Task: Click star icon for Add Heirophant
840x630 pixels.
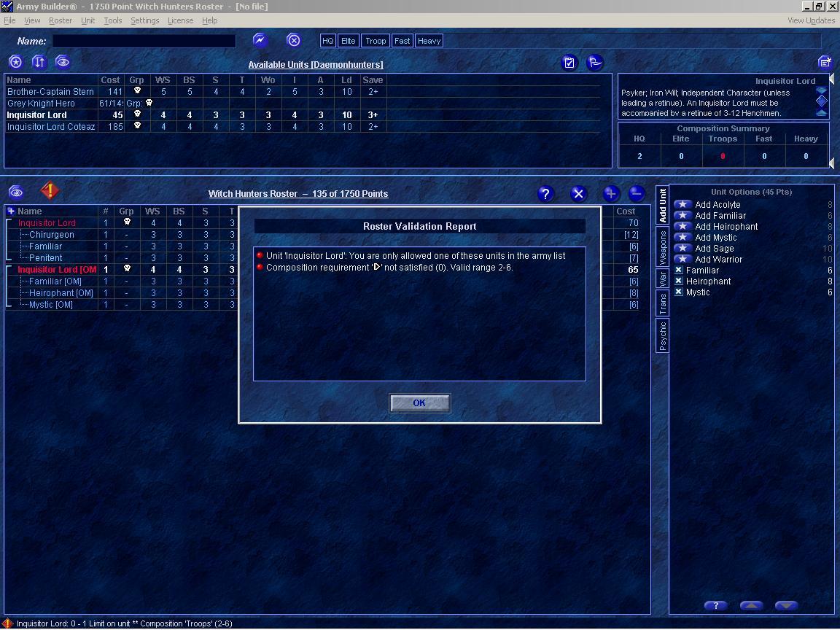Action: point(682,227)
